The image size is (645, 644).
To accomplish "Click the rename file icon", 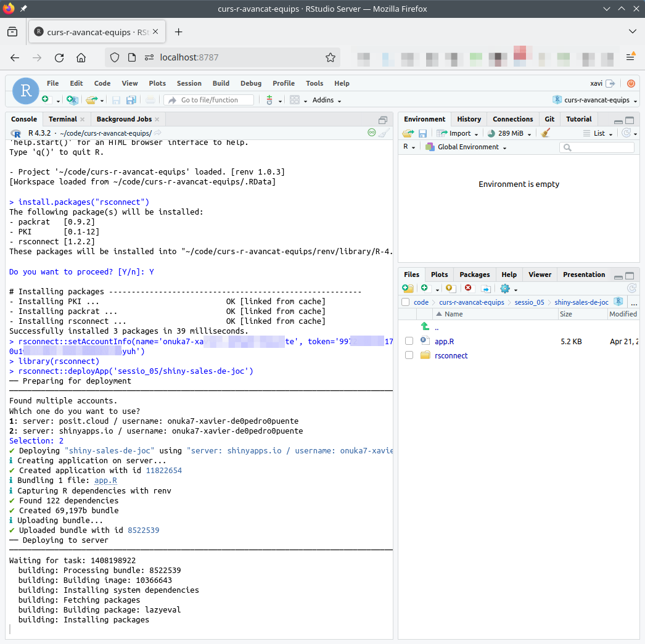I will point(486,288).
